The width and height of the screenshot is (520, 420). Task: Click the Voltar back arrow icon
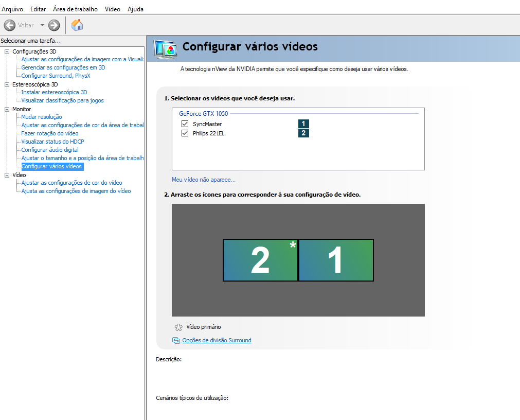[10, 25]
